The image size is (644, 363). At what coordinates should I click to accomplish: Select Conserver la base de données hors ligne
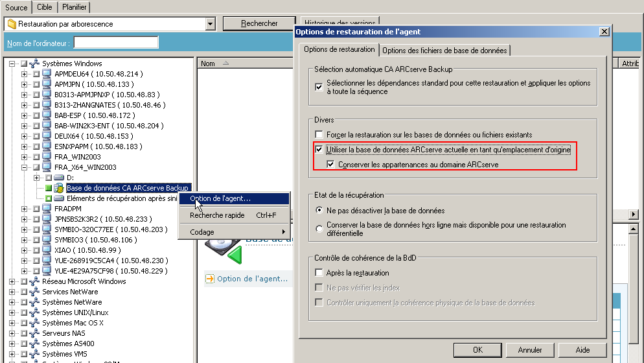pos(319,229)
